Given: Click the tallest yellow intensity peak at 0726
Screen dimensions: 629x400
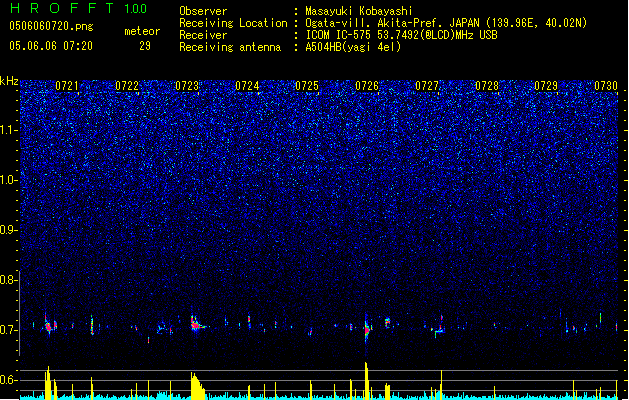Looking at the screenshot, I should [x=367, y=380].
